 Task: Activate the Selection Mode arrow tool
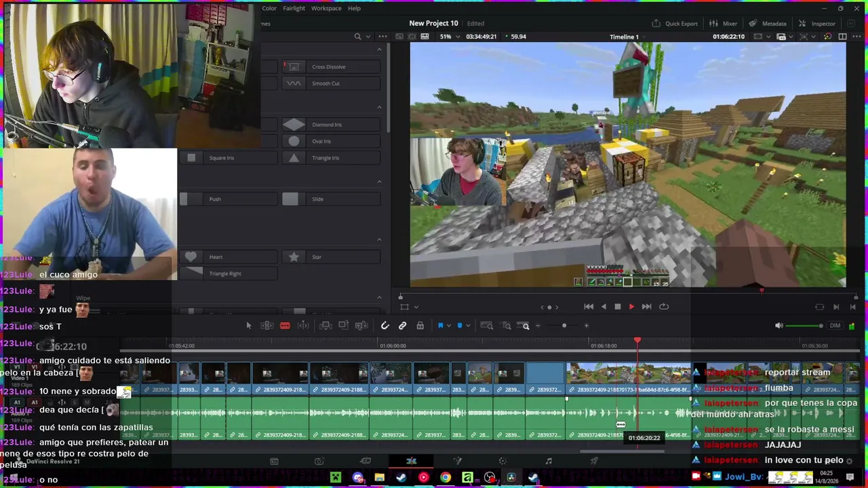248,326
